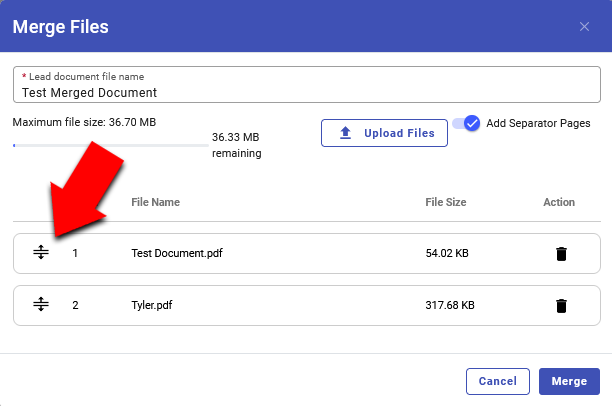Click the Add Separator Pages label text

pos(538,123)
